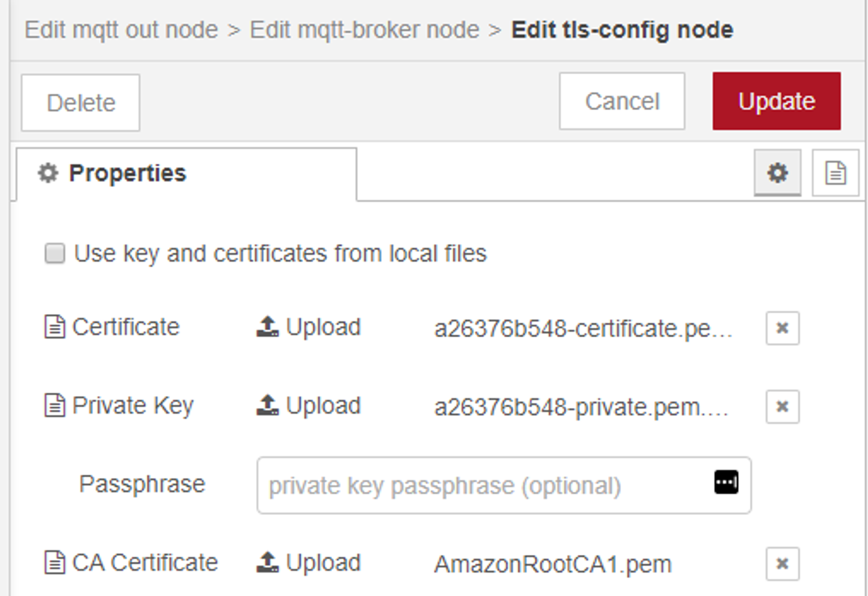The width and height of the screenshot is (868, 596).
Task: Click the Certificate file icon
Action: coord(53,326)
